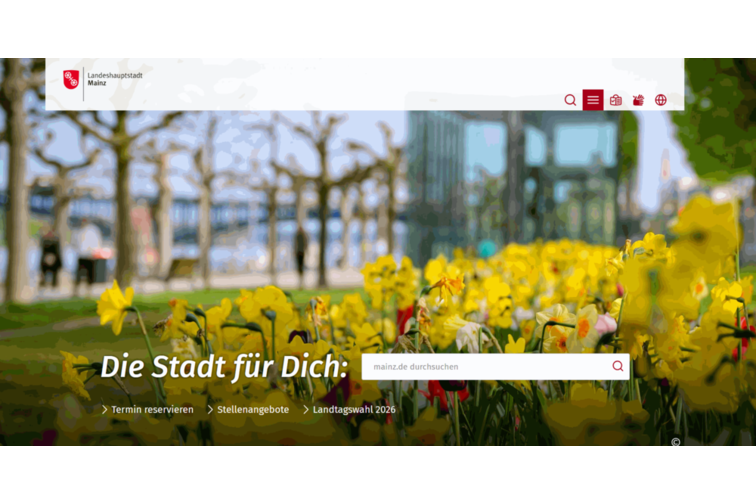Image resolution: width=756 pixels, height=504 pixels.
Task: Submit search with the search field's magnifier button
Action: pos(618,366)
